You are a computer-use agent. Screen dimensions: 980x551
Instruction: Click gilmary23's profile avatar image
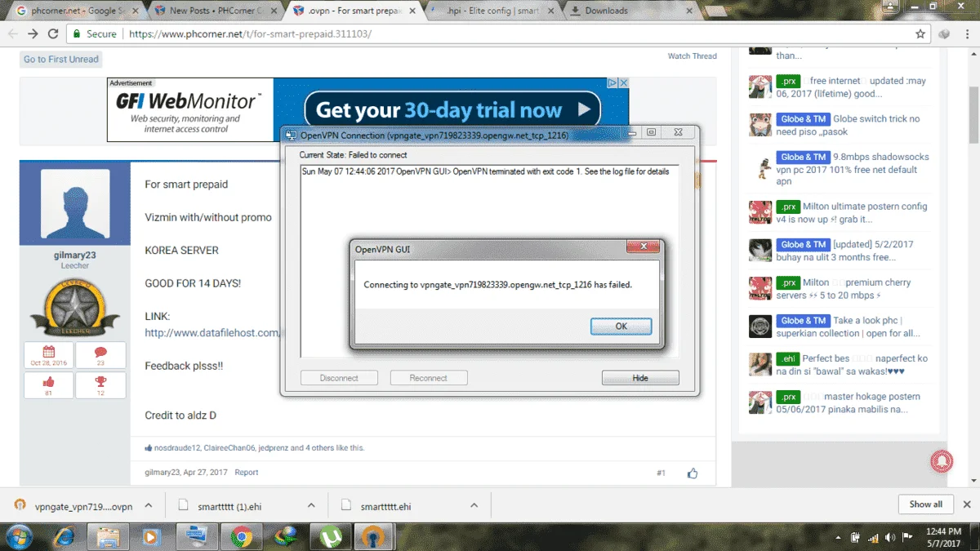75,205
